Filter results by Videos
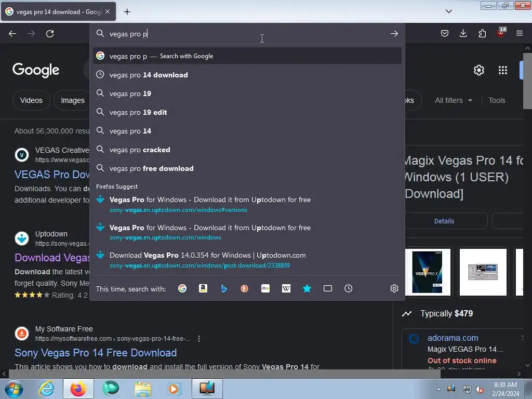Viewport: 532px width, 399px height. 31,100
